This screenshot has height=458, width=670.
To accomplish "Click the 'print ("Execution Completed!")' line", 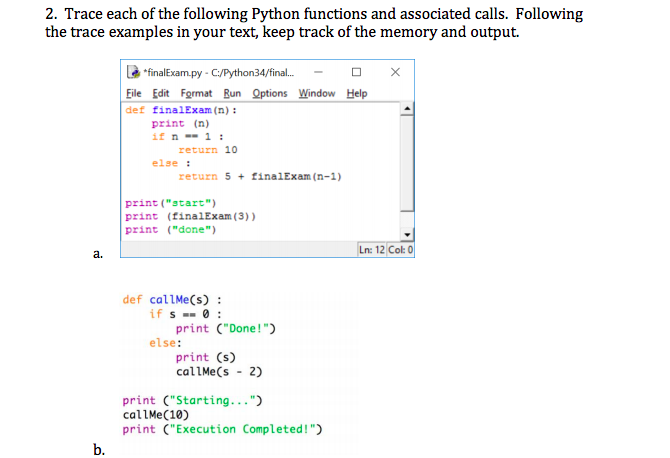I will (223, 429).
